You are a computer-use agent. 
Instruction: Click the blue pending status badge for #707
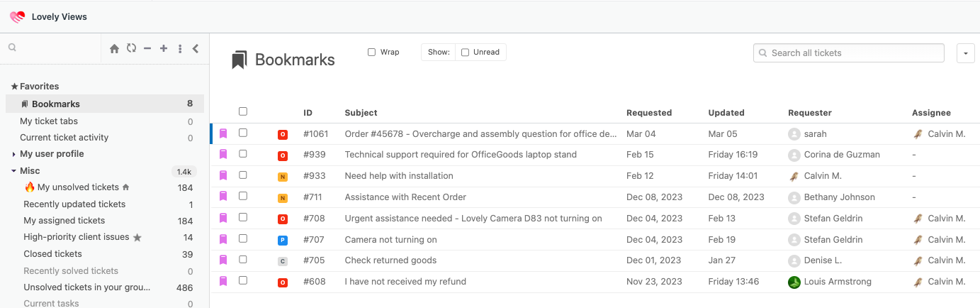(x=283, y=241)
